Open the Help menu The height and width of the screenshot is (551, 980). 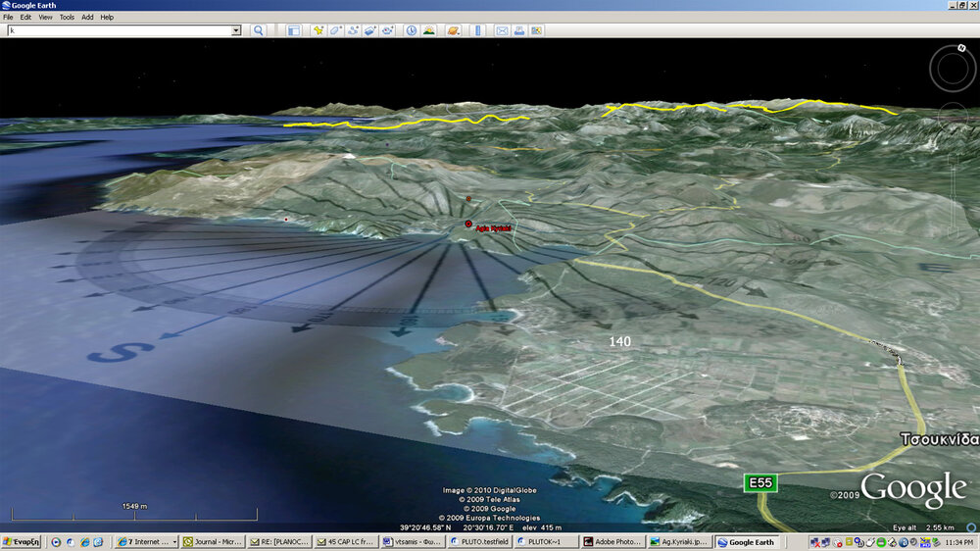[x=107, y=18]
